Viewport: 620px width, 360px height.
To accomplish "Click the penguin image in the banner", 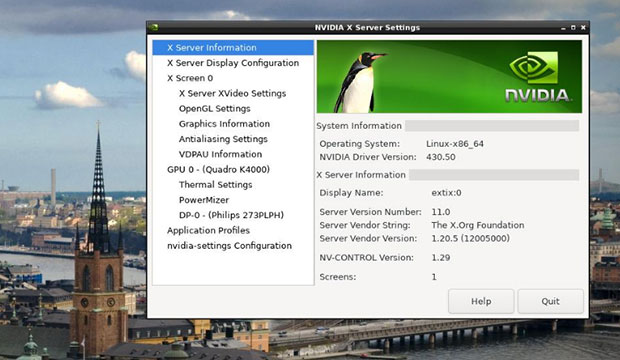I will tap(360, 82).
